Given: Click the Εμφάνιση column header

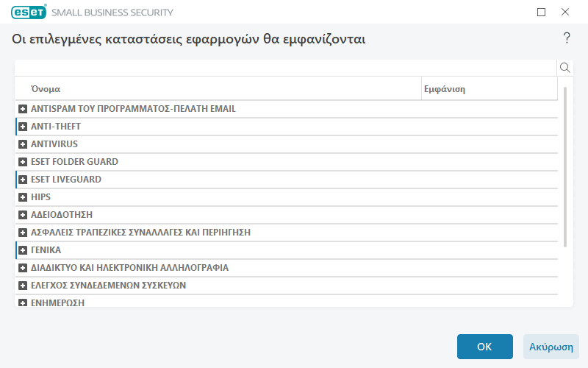Looking at the screenshot, I should coord(489,89).
